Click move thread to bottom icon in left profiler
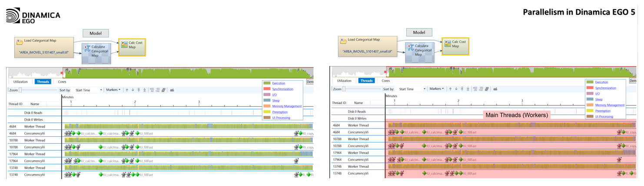Viewport: 644px width, 186px height. (x=145, y=90)
